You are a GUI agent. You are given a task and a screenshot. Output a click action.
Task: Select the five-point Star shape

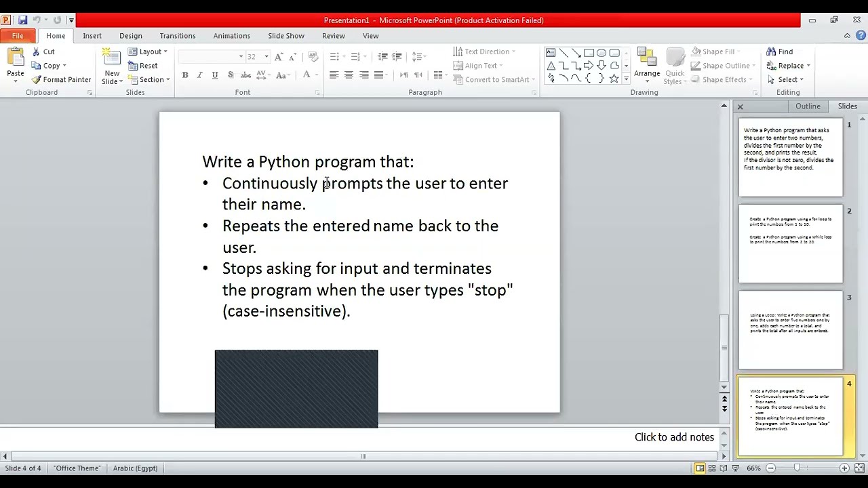pos(614,79)
